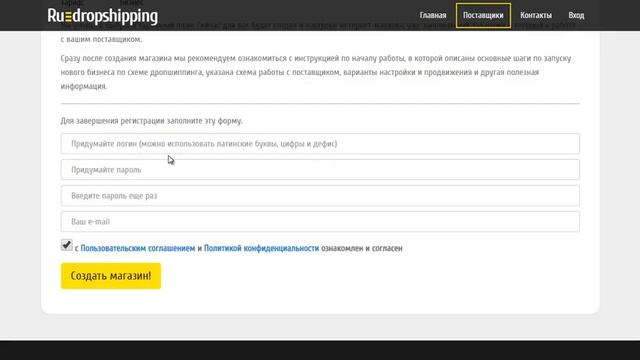Open the Пользовательским соглашением link

(x=138, y=248)
